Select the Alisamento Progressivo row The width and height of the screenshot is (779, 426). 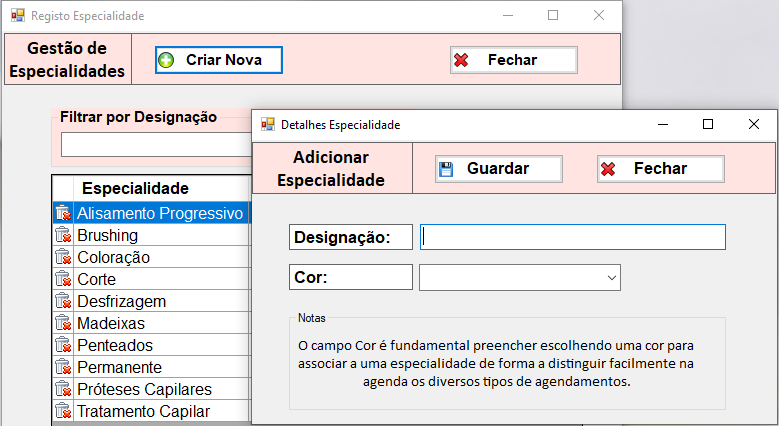[x=159, y=213]
